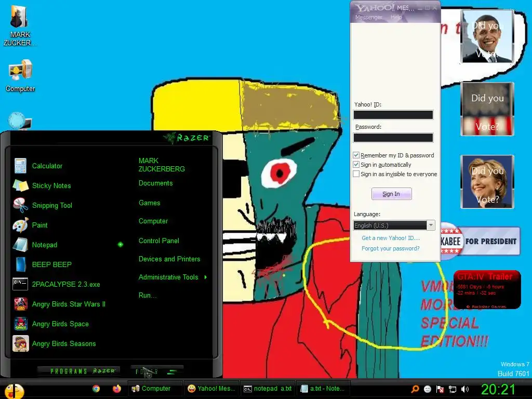Click the Obama Did you Vote gadget
The width and height of the screenshot is (532, 399).
pos(487,36)
